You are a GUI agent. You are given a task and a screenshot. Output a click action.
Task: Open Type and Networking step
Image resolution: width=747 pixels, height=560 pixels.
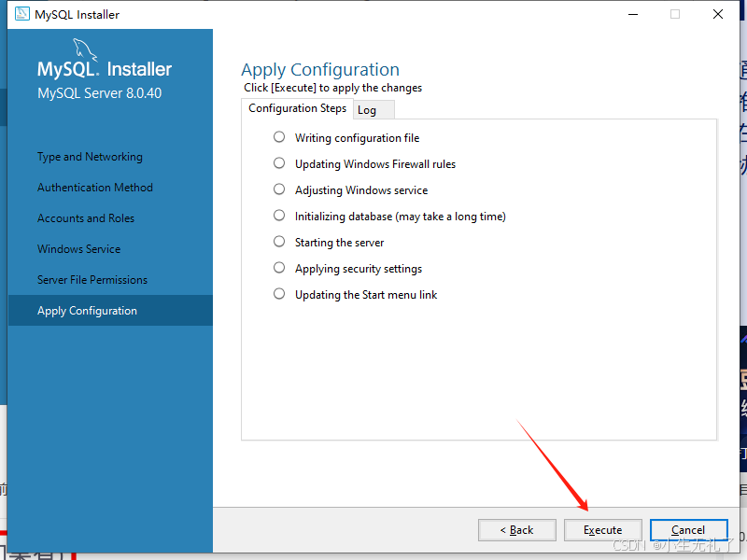tap(90, 157)
